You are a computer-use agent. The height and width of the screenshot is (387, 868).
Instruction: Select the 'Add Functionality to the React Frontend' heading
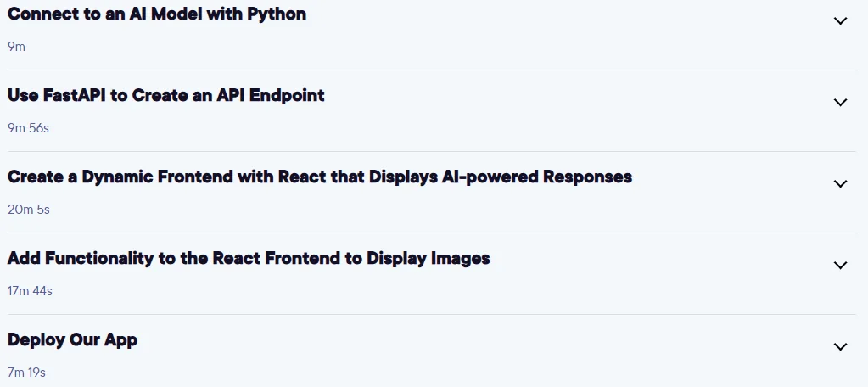[x=249, y=259]
